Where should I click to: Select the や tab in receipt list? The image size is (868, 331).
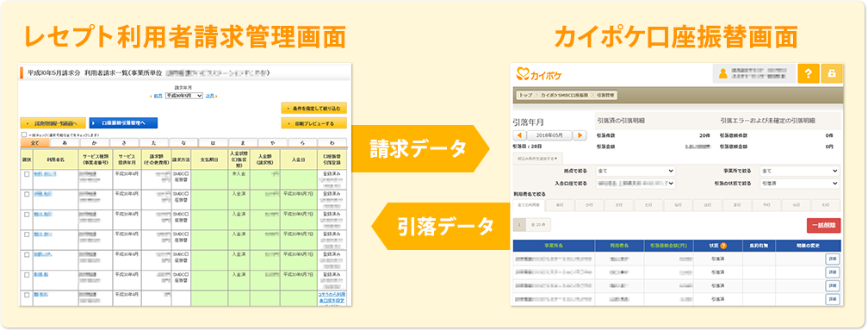[273, 143]
